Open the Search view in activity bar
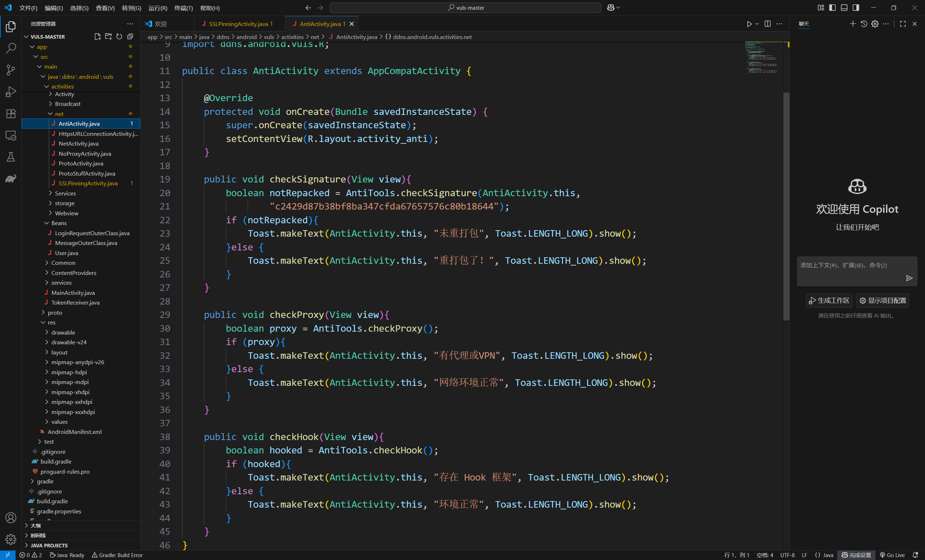Viewport: 925px width, 560px height. click(11, 48)
